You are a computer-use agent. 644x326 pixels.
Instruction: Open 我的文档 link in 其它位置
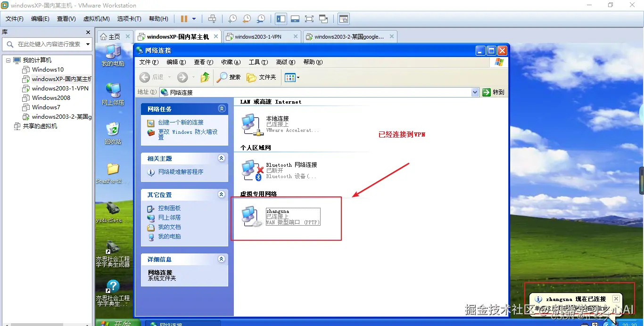tap(169, 227)
